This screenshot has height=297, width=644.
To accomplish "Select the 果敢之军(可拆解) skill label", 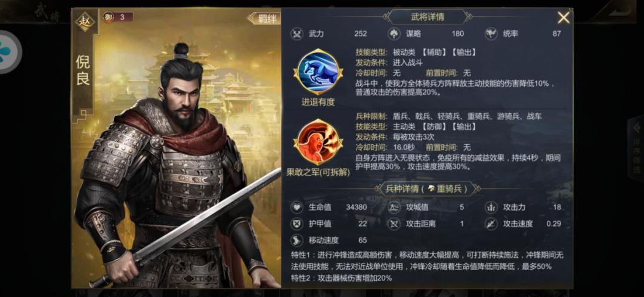I will [318, 172].
